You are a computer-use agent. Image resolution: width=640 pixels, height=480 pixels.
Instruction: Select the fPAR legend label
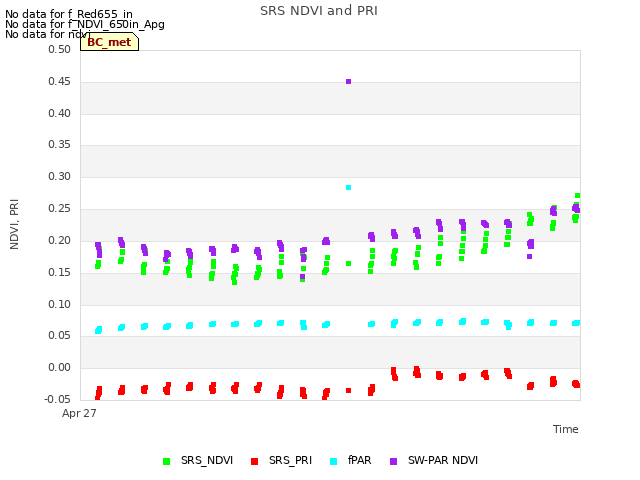360,460
